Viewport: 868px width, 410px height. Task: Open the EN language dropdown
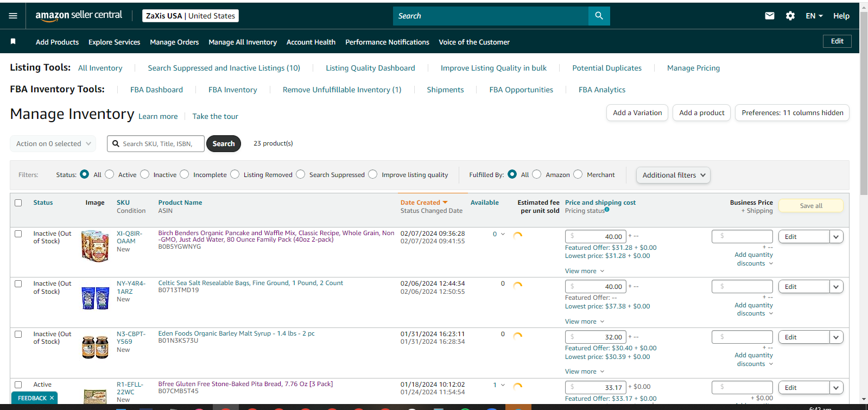(814, 16)
